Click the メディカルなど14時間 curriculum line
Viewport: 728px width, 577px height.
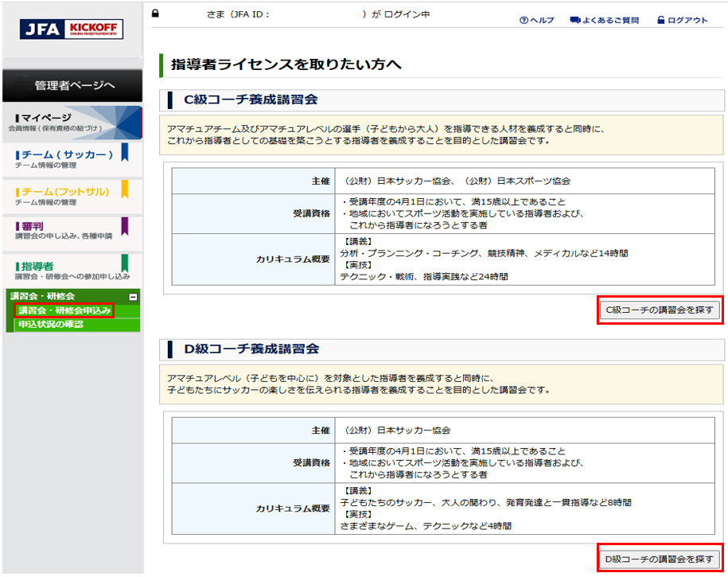(484, 253)
